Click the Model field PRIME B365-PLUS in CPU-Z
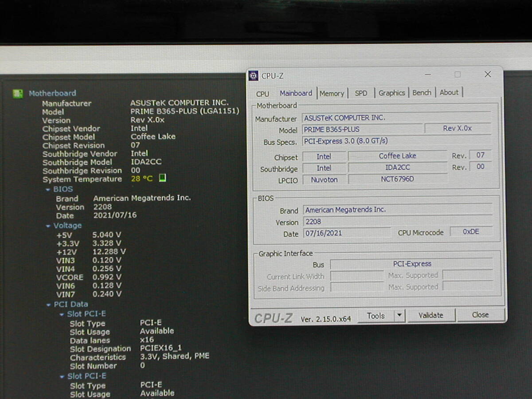Viewport: 532px width, 399px height. 362,129
